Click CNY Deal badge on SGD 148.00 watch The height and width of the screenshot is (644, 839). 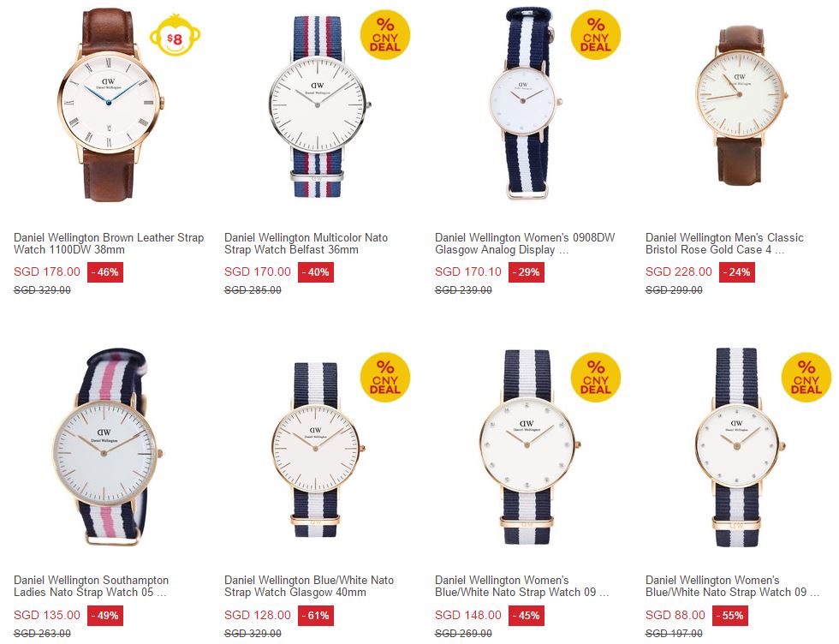pyautogui.click(x=596, y=377)
